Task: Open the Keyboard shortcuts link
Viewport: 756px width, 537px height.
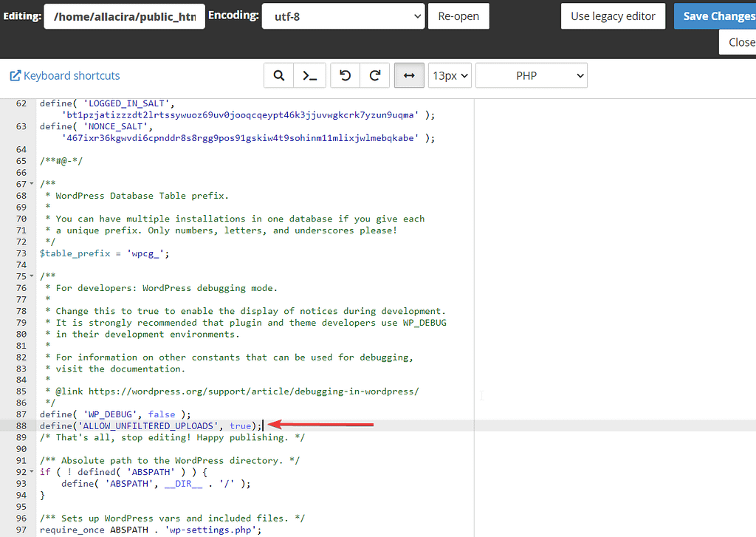Action: click(70, 75)
